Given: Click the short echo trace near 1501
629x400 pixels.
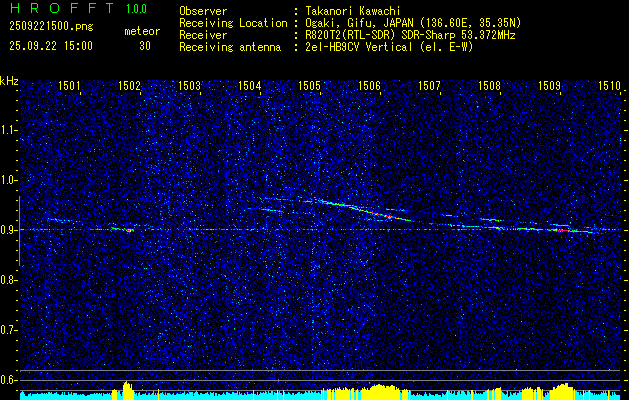Looking at the screenshot, I should point(64,220).
